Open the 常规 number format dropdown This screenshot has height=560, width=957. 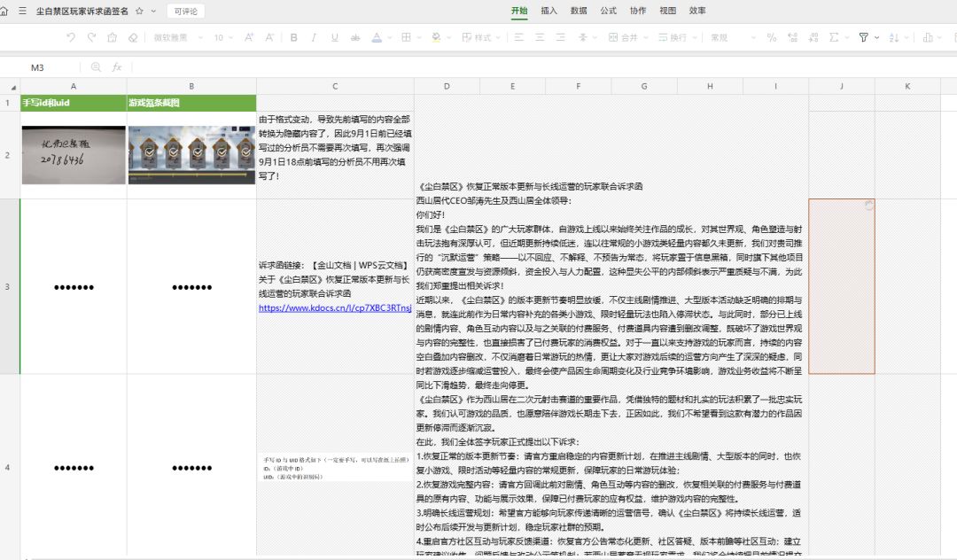tap(733, 38)
